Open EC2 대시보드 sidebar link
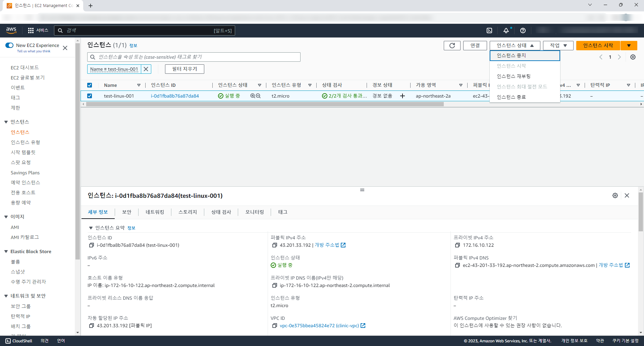Viewport: 644px width, 346px height. pyautogui.click(x=25, y=68)
